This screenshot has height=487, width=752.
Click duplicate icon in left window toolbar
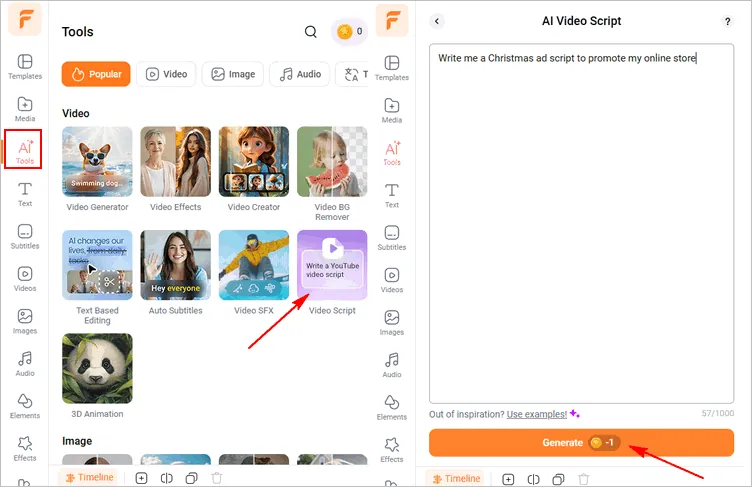(x=191, y=478)
